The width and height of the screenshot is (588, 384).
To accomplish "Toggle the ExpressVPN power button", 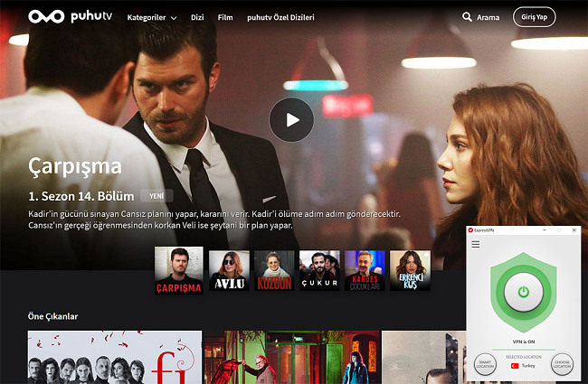I will [x=524, y=292].
